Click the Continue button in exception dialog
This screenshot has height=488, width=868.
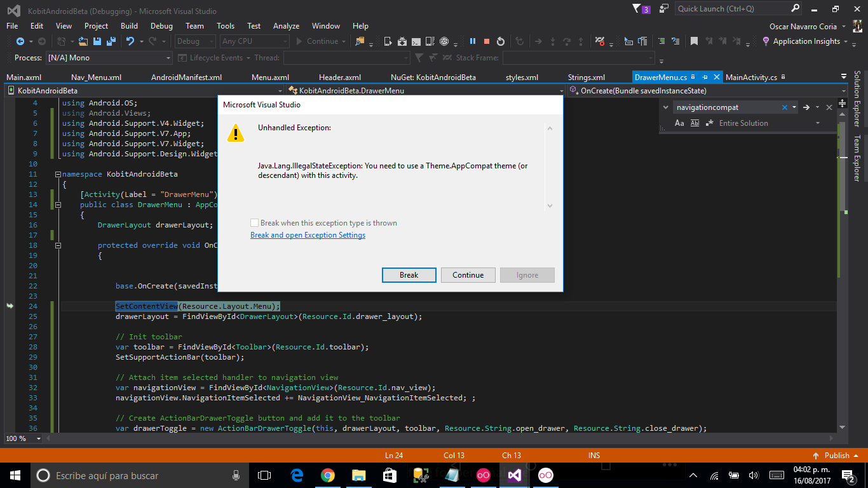click(468, 275)
